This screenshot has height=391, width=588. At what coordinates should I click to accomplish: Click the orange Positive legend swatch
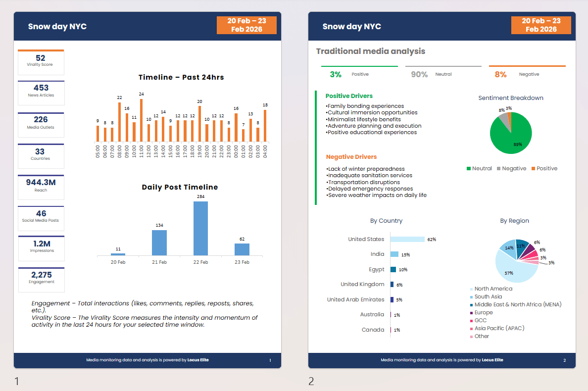coord(533,169)
